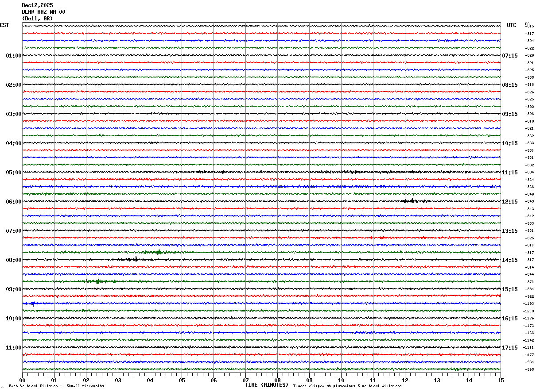Click minute tick label 01 on time axis
The width and height of the screenshot is (536, 392).
coord(54,380)
